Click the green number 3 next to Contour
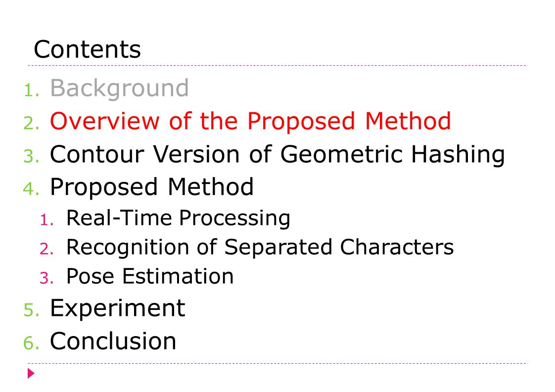The image size is (555, 392). (x=32, y=156)
